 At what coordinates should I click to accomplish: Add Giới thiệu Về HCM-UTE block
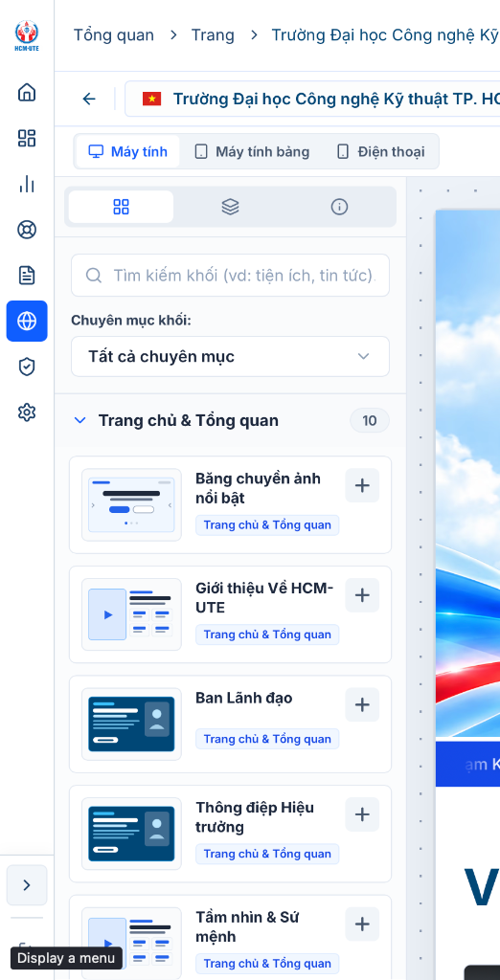[x=362, y=595]
